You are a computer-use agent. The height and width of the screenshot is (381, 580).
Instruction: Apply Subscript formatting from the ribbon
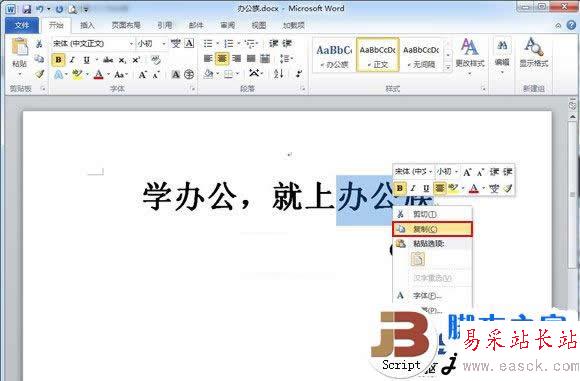[122, 60]
